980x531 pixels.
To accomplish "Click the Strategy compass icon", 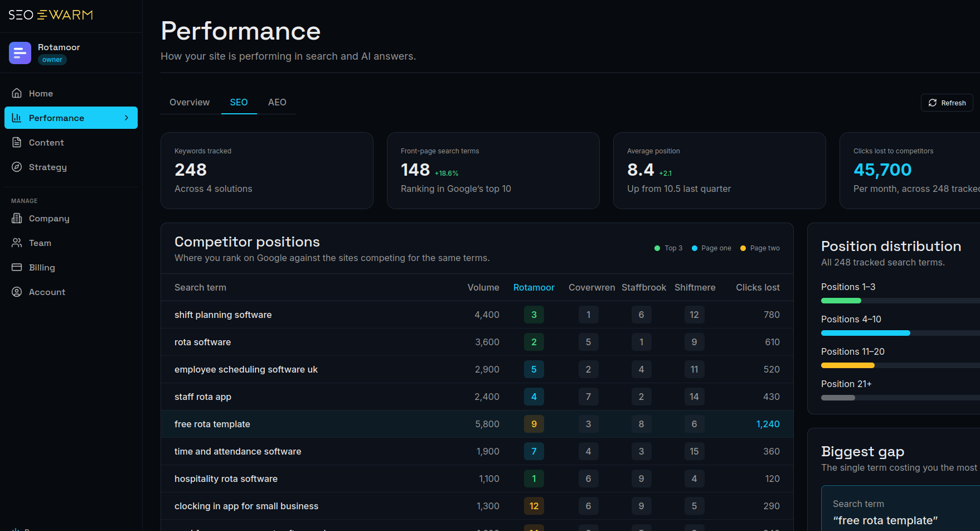I will [x=17, y=167].
